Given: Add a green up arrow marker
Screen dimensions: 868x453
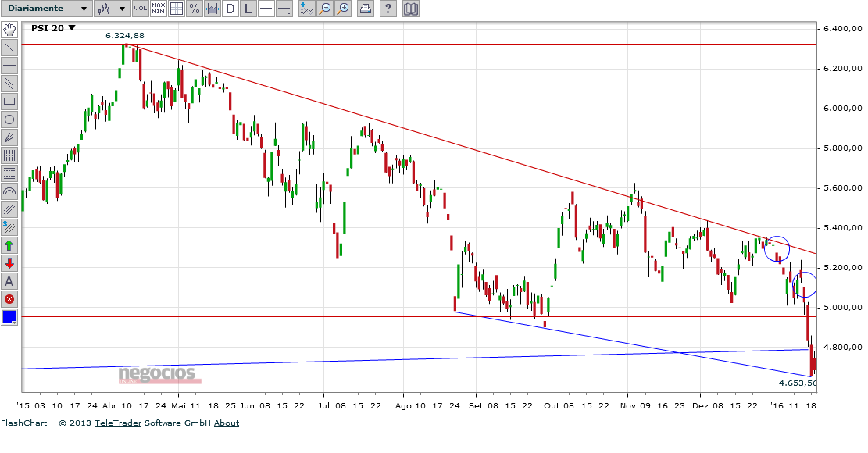Looking at the screenshot, I should 9,245.
